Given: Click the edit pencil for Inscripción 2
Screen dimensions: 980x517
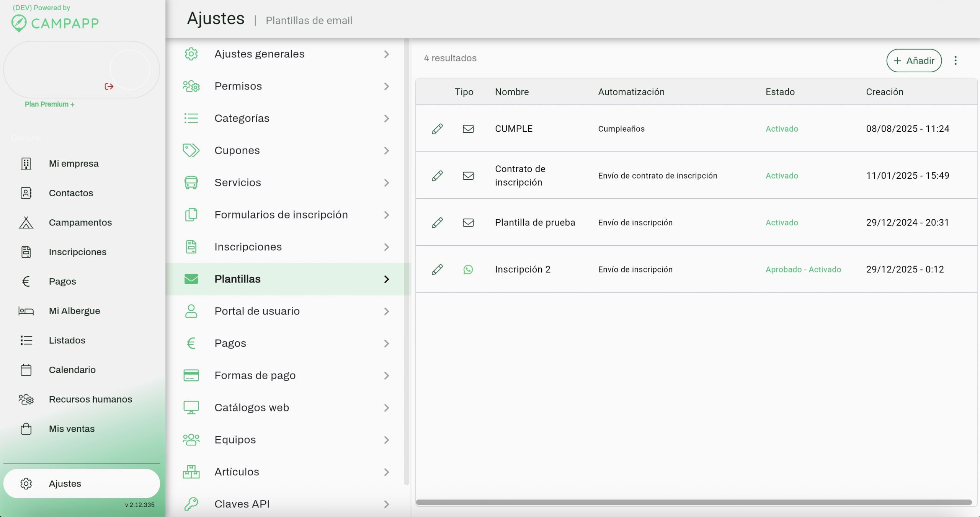Looking at the screenshot, I should (437, 269).
